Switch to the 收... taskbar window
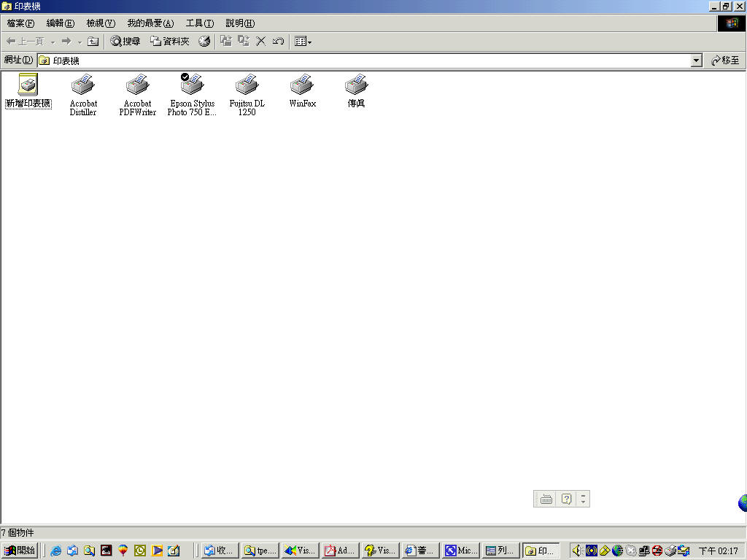747x560 pixels. [x=218, y=551]
